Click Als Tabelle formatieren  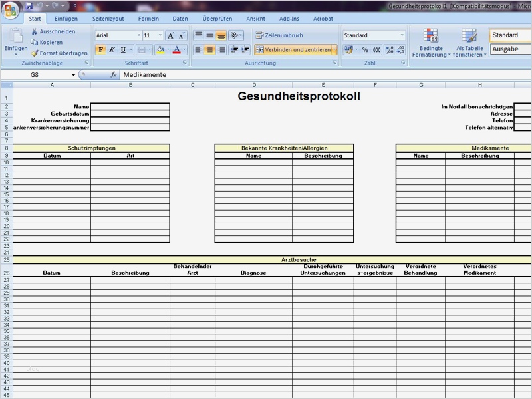[469, 41]
